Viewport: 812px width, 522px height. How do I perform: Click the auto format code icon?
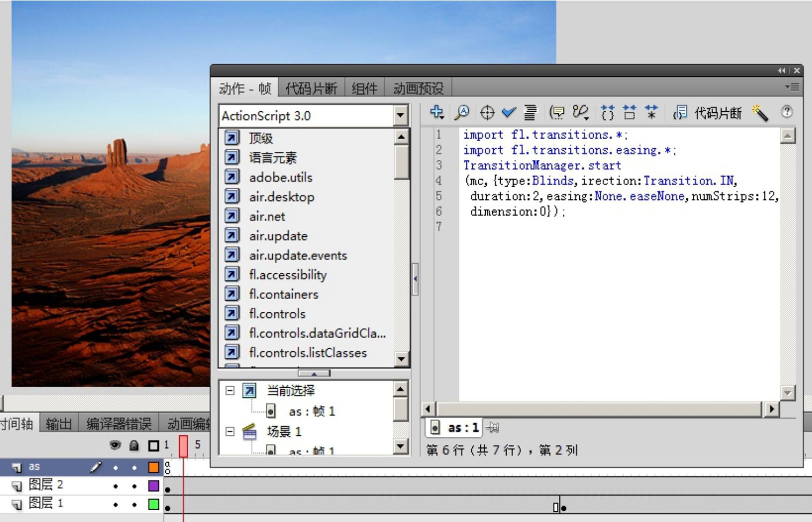tap(530, 112)
